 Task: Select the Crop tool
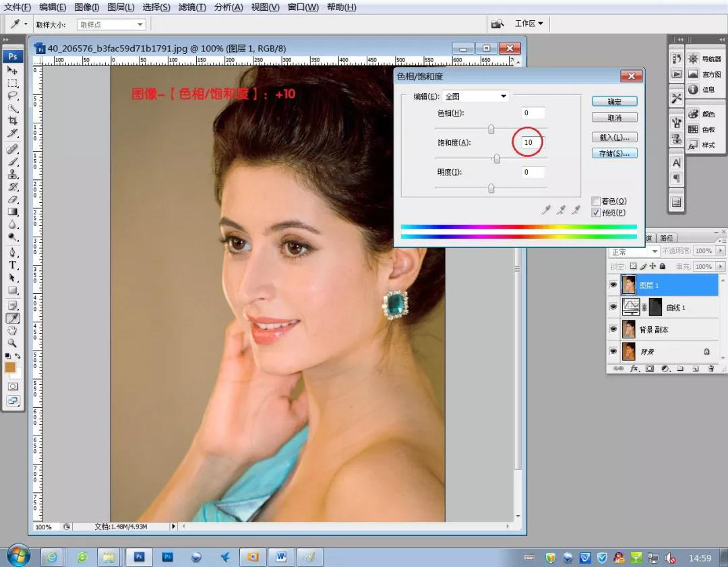point(13,121)
